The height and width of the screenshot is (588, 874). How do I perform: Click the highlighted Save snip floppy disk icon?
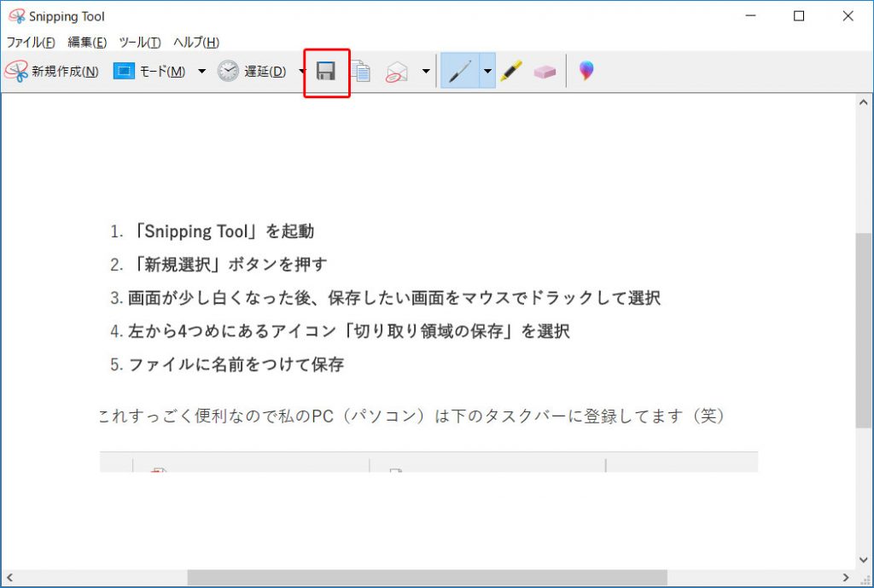click(324, 71)
